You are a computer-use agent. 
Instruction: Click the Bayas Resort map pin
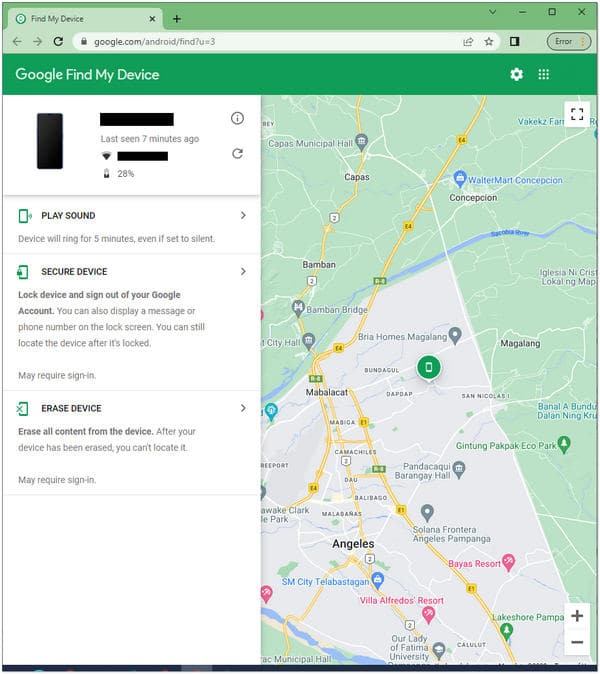[509, 562]
